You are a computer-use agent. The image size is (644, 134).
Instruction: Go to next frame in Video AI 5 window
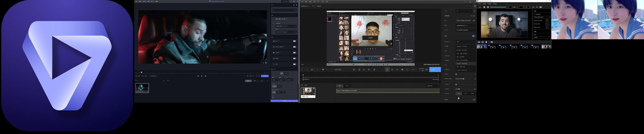click(369, 70)
